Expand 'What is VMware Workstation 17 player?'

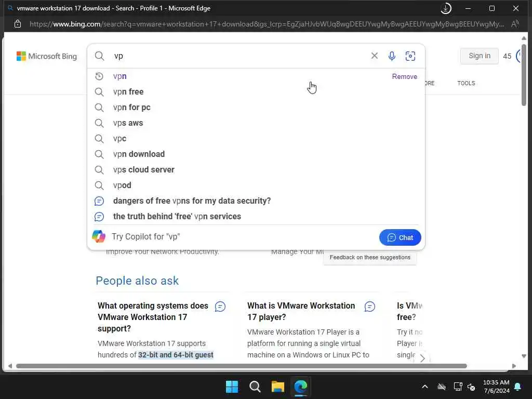point(301,311)
